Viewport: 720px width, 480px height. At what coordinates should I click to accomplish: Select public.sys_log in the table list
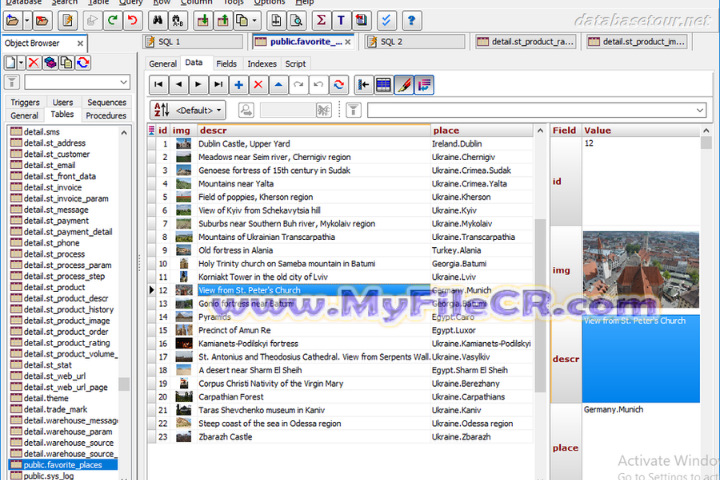48,475
